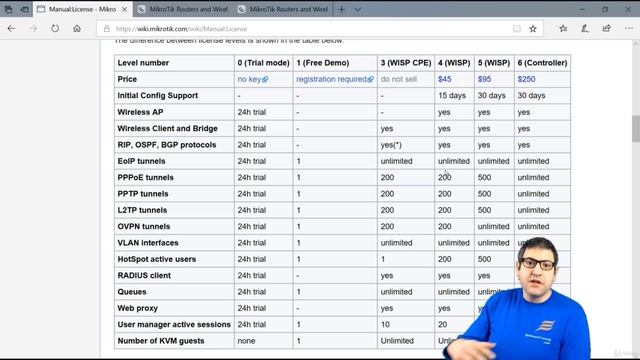Expand tab previews chevron
The height and width of the screenshot is (360, 640).
[x=358, y=9]
